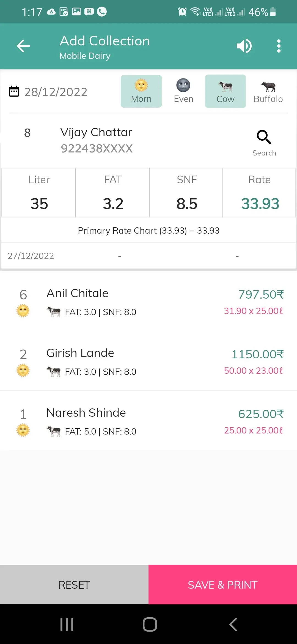Select the Morn shift toggle
The image size is (297, 644).
coord(141,91)
